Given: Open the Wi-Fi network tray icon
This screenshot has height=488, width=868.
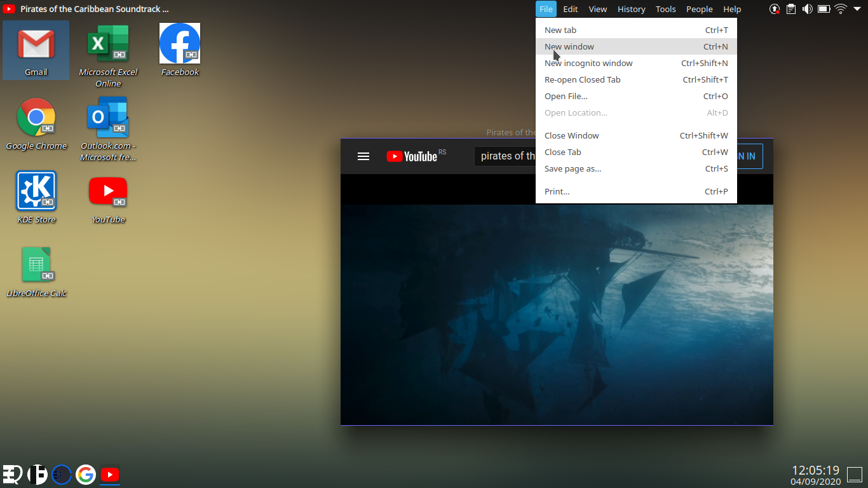Looking at the screenshot, I should pyautogui.click(x=841, y=9).
